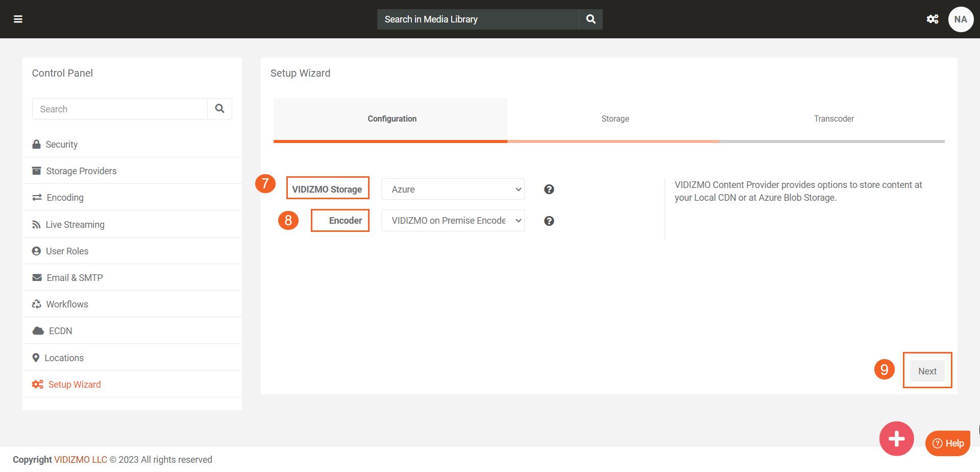Open Email & SMTP settings
This screenshot has width=980, height=472.
pos(75,278)
